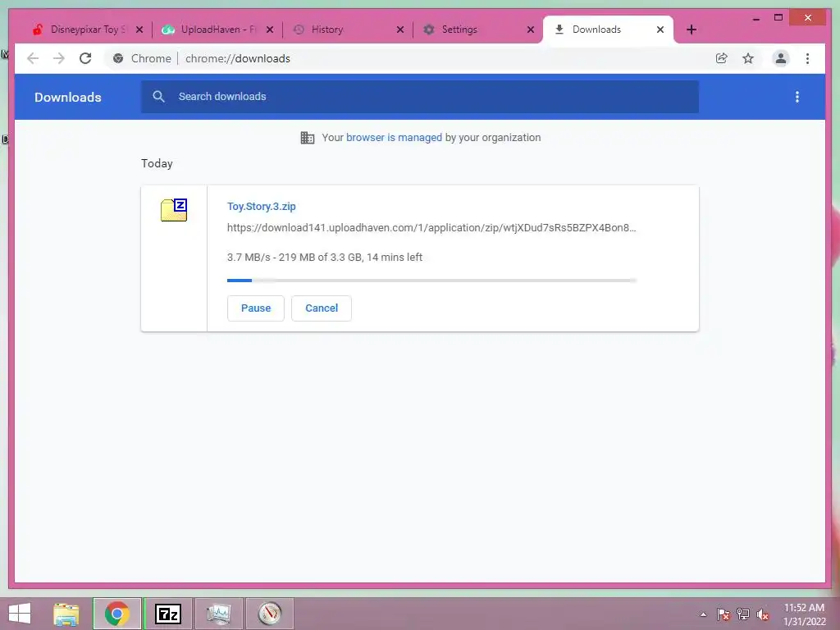The height and width of the screenshot is (630, 840).
Task: Open the 'browser is managed' link
Action: coord(394,138)
